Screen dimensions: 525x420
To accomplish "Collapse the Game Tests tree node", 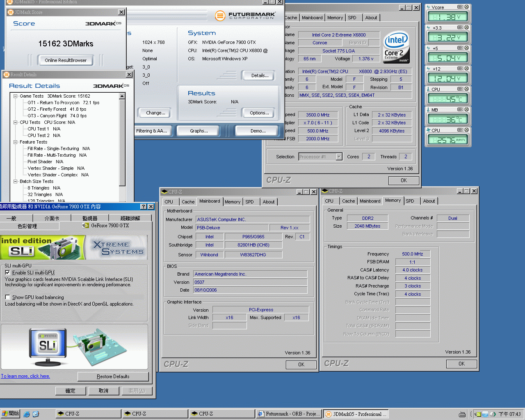I will click(15, 96).
